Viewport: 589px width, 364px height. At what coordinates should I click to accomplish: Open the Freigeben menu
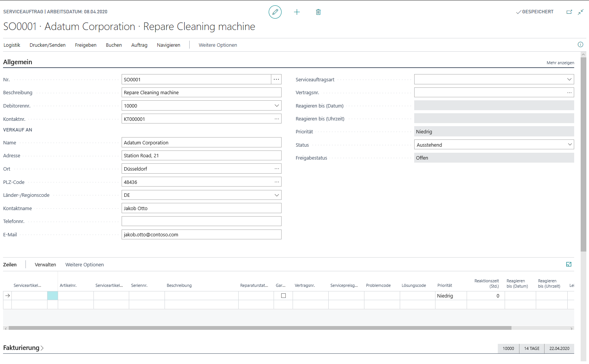click(85, 45)
